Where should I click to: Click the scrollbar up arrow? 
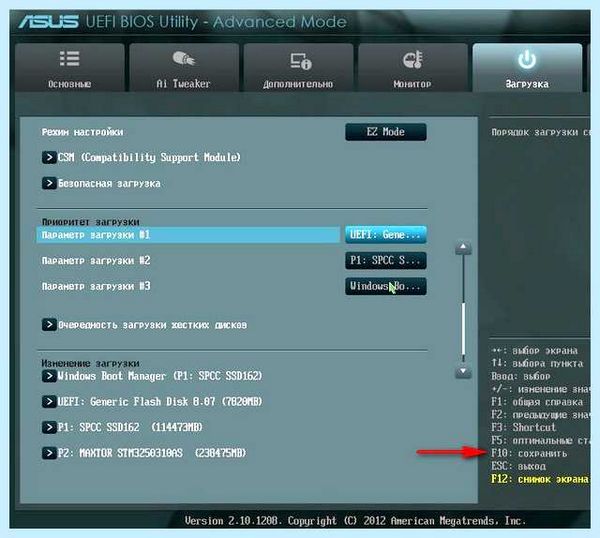[463, 247]
